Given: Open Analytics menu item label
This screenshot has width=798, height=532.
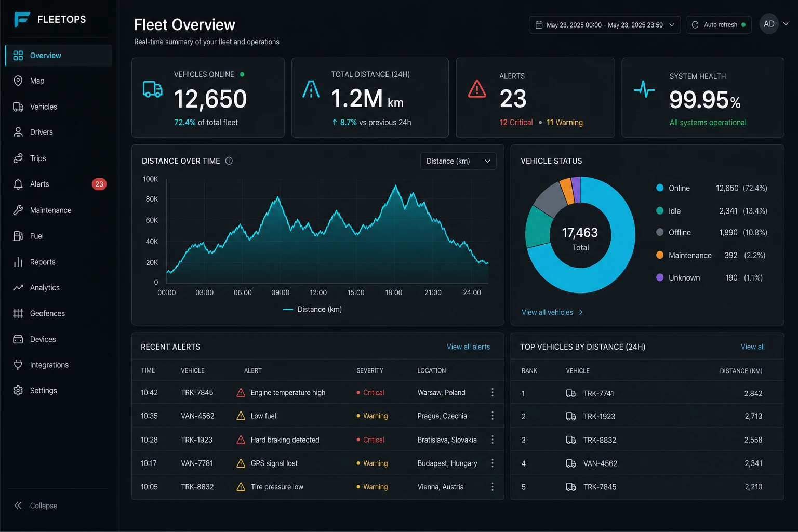Looking at the screenshot, I should click(x=45, y=287).
